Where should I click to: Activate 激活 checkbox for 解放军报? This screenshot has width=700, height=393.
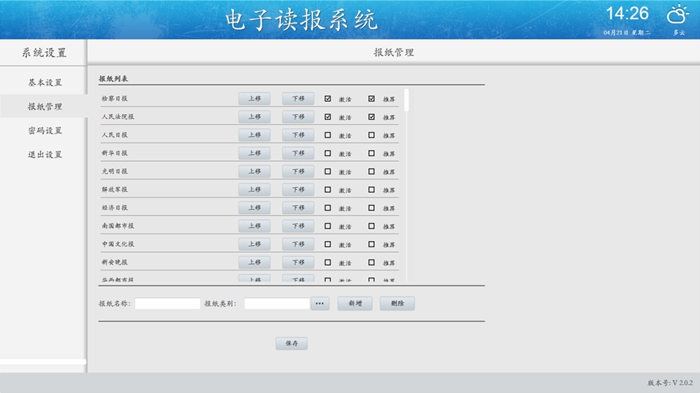(328, 190)
